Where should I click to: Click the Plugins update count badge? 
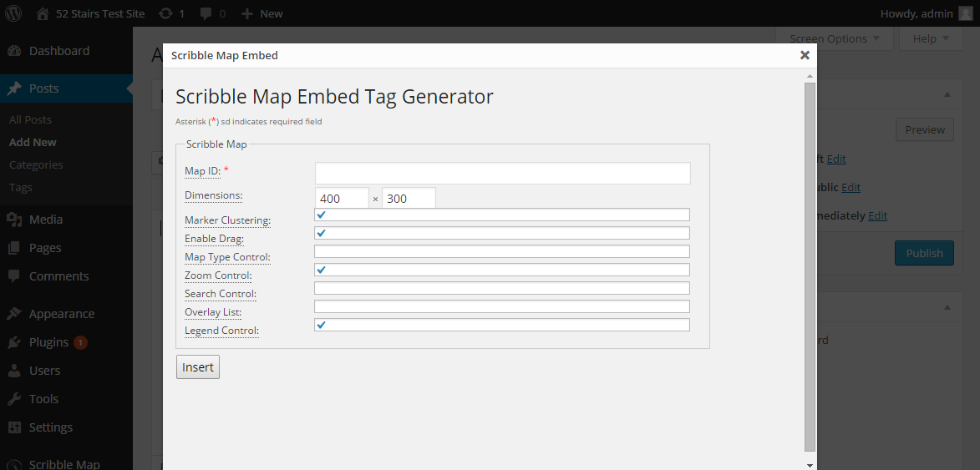[80, 342]
